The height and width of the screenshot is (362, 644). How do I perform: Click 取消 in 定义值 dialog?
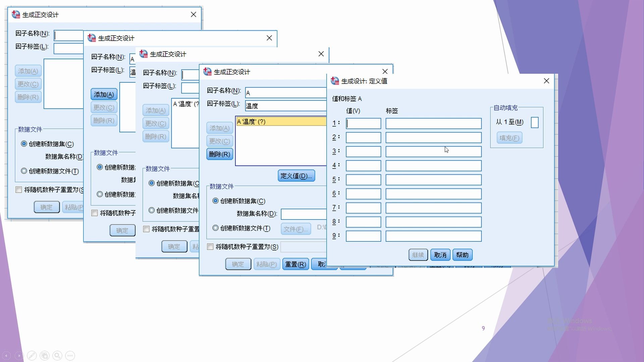(440, 255)
